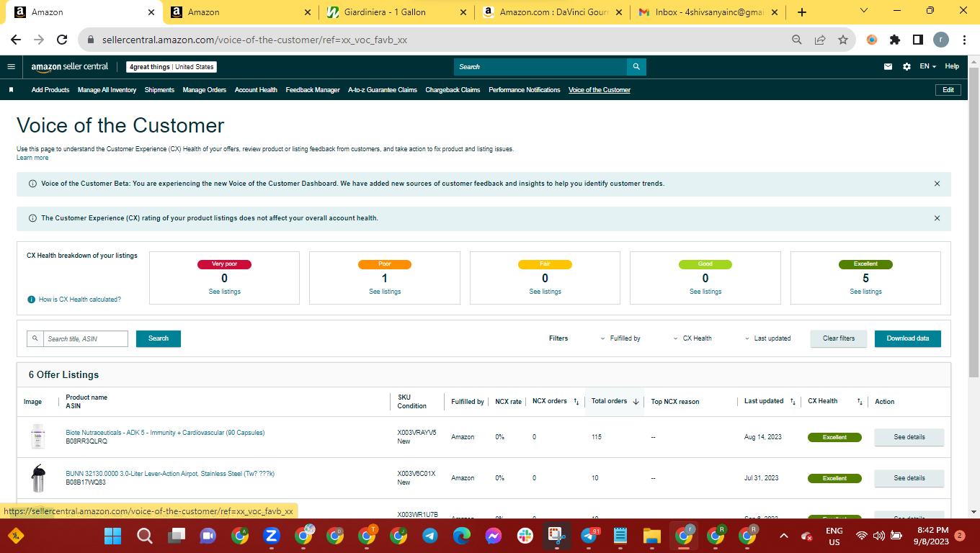This screenshot has height=553, width=980.
Task: Open the Learn more link
Action: pyautogui.click(x=32, y=158)
